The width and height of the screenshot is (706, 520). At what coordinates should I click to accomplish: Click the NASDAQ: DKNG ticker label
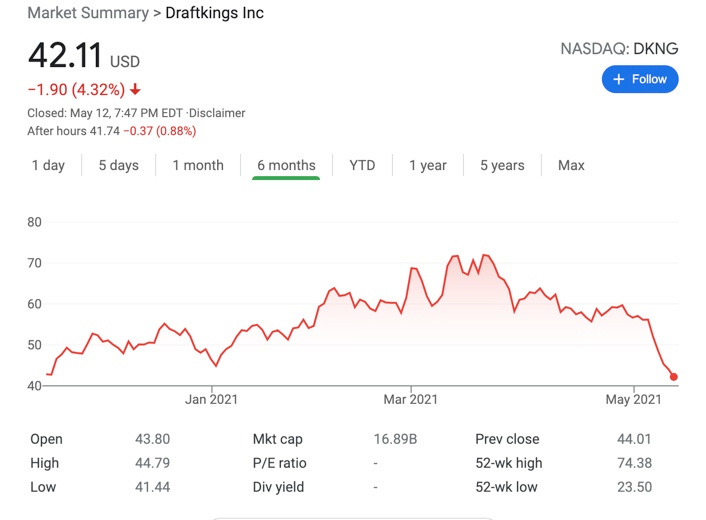pos(619,49)
